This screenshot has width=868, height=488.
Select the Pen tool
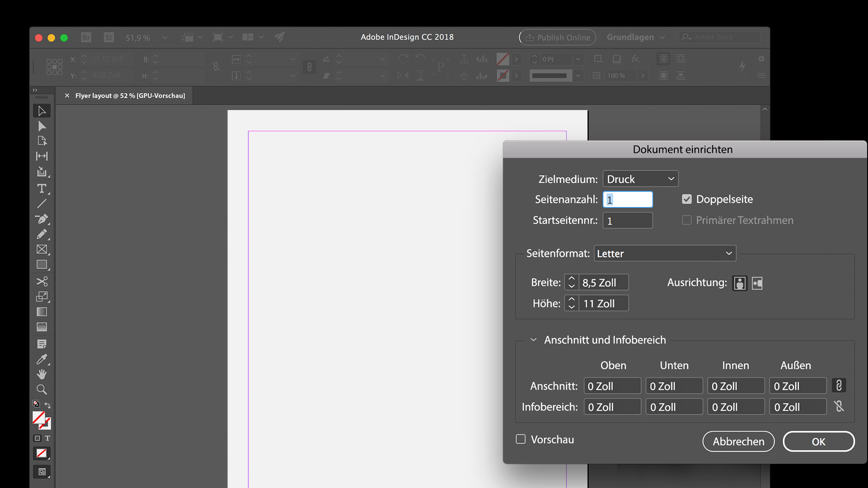tap(42, 219)
